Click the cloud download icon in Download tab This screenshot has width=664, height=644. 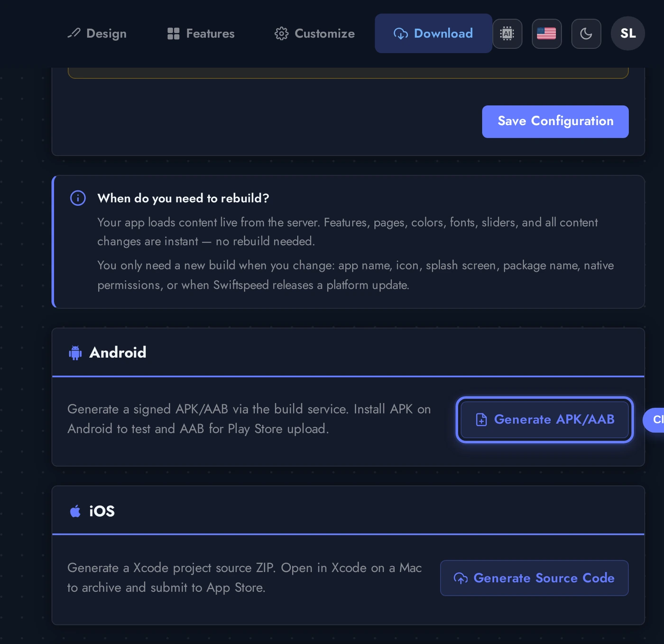coord(401,34)
